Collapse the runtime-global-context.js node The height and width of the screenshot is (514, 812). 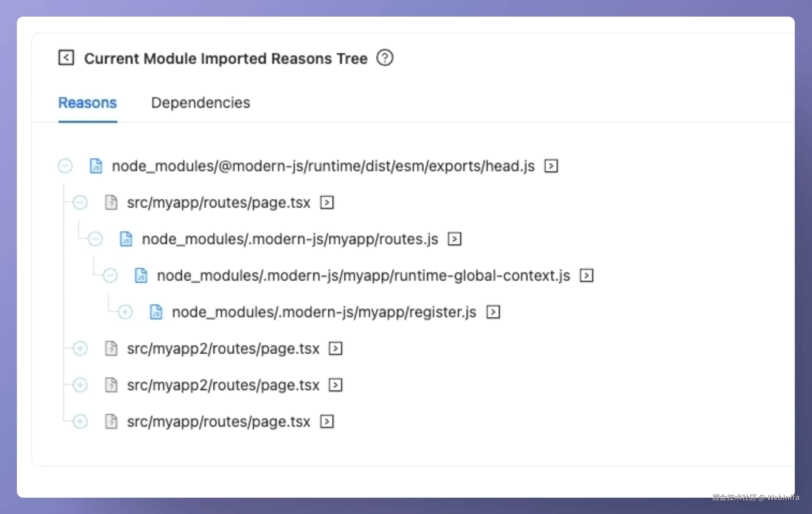click(110, 275)
